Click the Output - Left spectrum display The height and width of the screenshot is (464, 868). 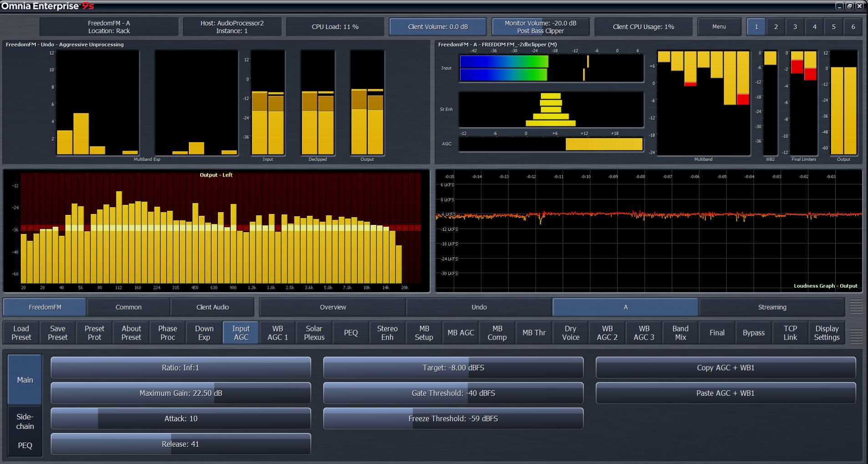point(216,231)
